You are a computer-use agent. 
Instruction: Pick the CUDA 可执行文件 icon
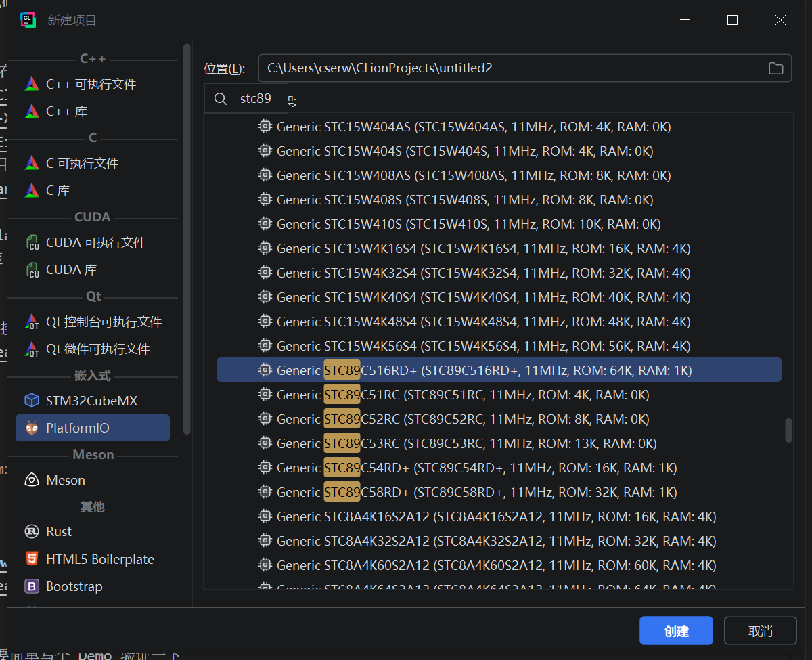coord(32,242)
